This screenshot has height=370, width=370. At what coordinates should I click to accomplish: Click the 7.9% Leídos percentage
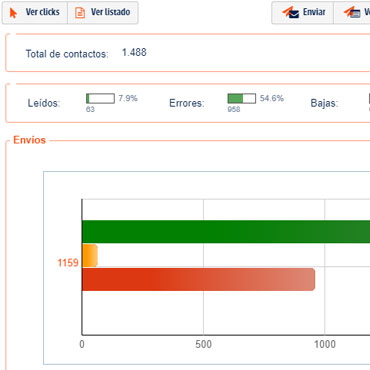coord(128,98)
